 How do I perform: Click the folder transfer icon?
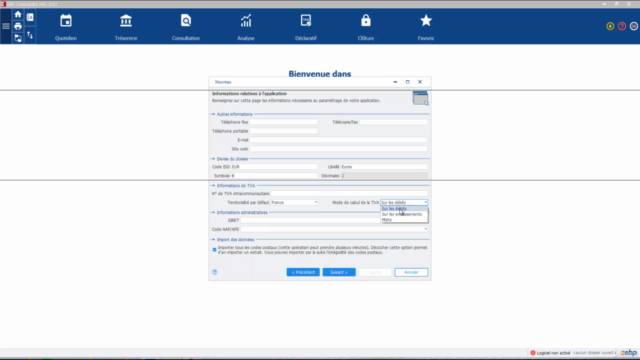pyautogui.click(x=18, y=38)
